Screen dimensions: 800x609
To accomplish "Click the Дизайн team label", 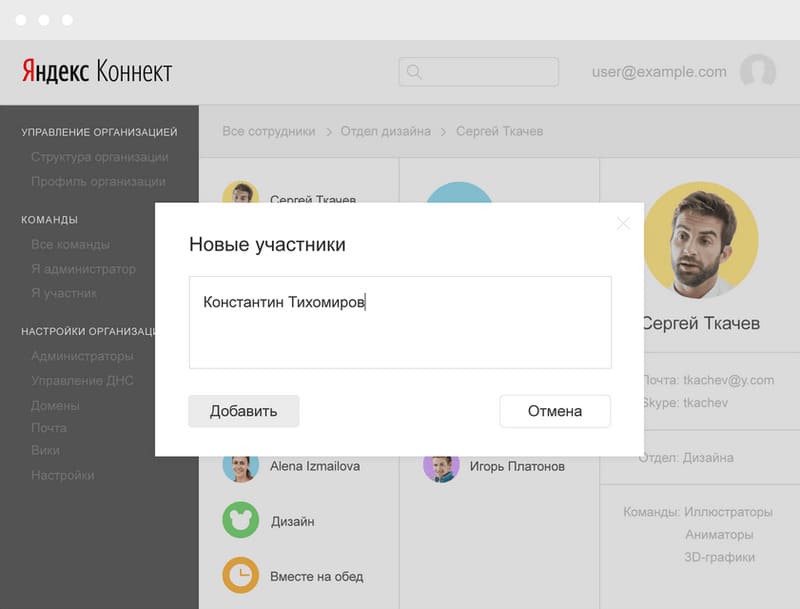I will coord(292,522).
